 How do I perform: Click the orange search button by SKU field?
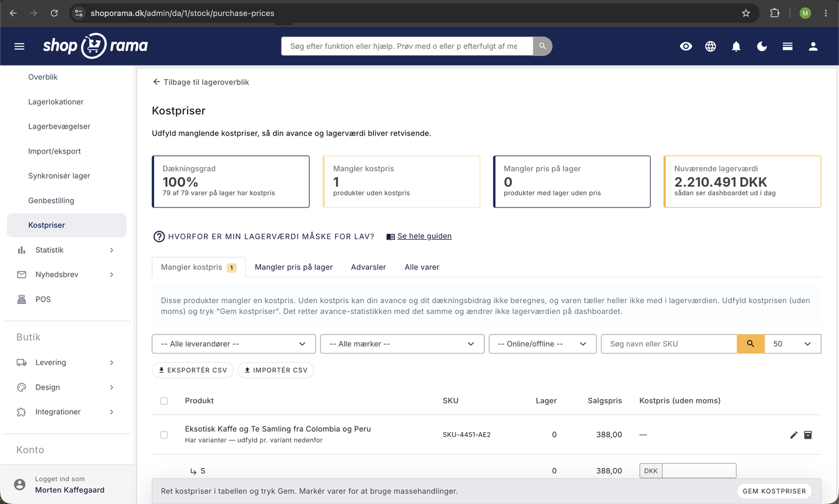point(750,344)
